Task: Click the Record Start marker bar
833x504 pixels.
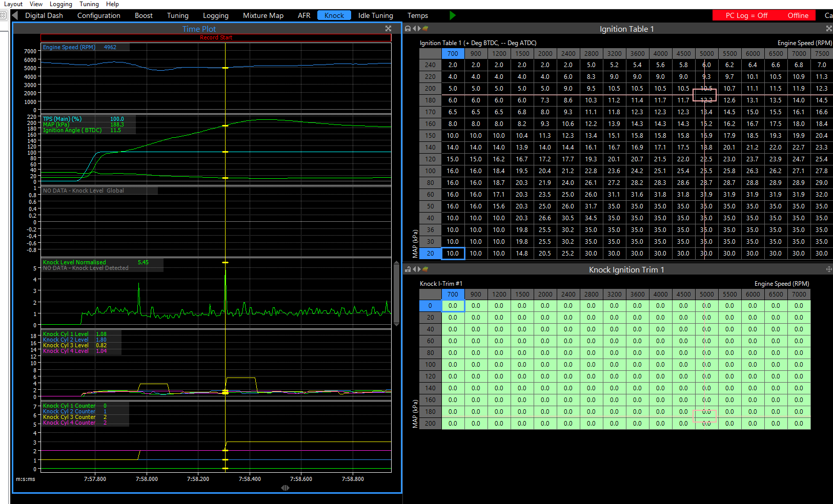Action: coord(216,37)
